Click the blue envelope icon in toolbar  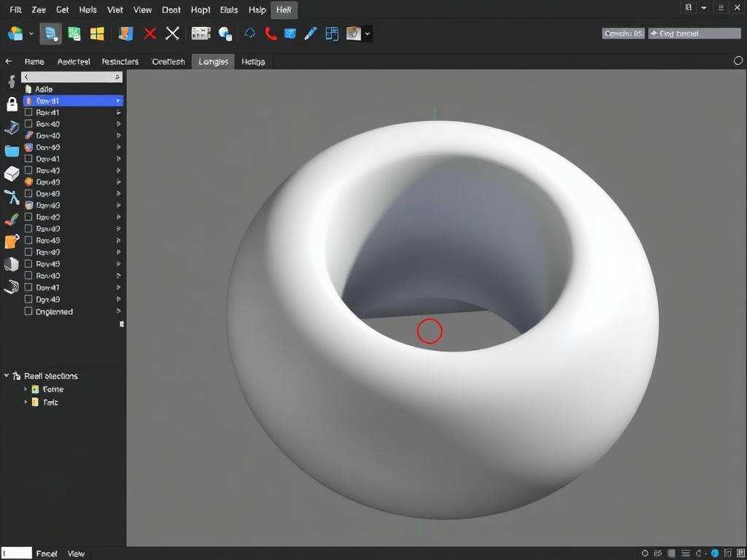tap(290, 34)
